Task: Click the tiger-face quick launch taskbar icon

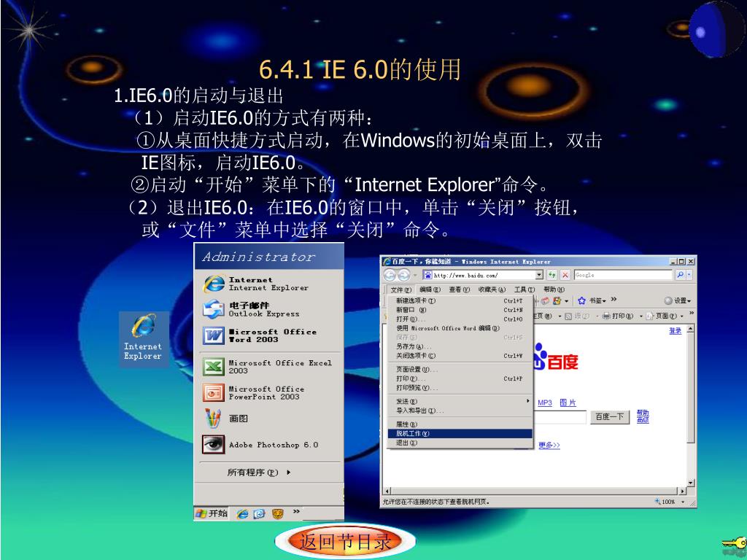Action: (x=278, y=514)
